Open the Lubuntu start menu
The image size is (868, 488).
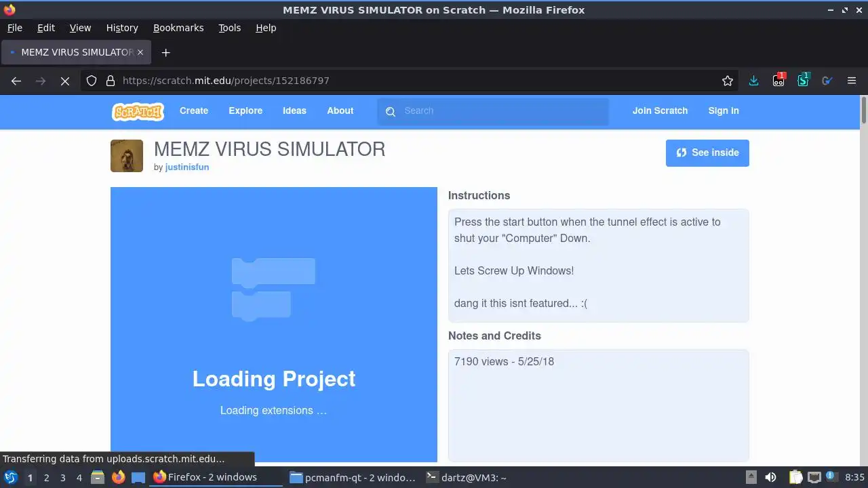coord(11,478)
